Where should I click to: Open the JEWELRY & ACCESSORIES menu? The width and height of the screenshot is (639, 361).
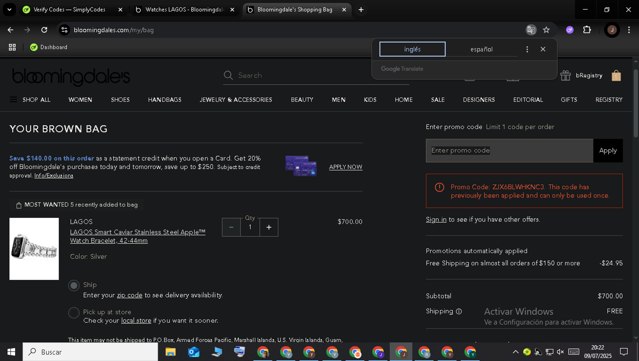point(236,99)
